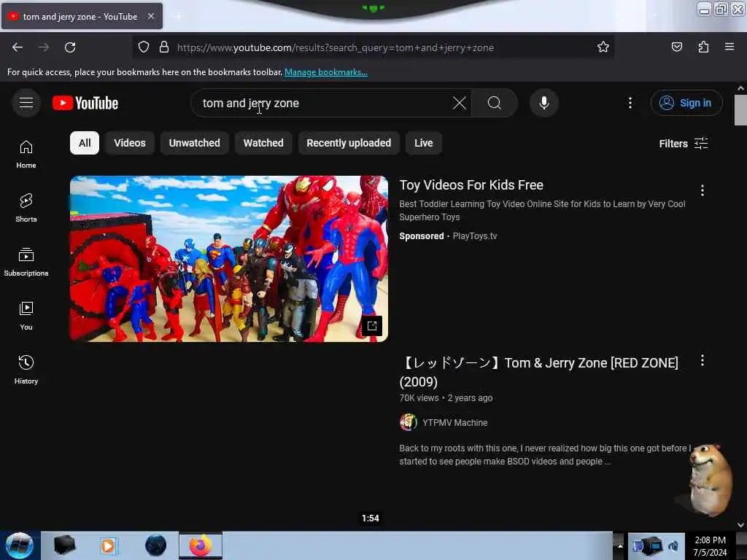
Task: Click the YouTube logo
Action: point(85,103)
